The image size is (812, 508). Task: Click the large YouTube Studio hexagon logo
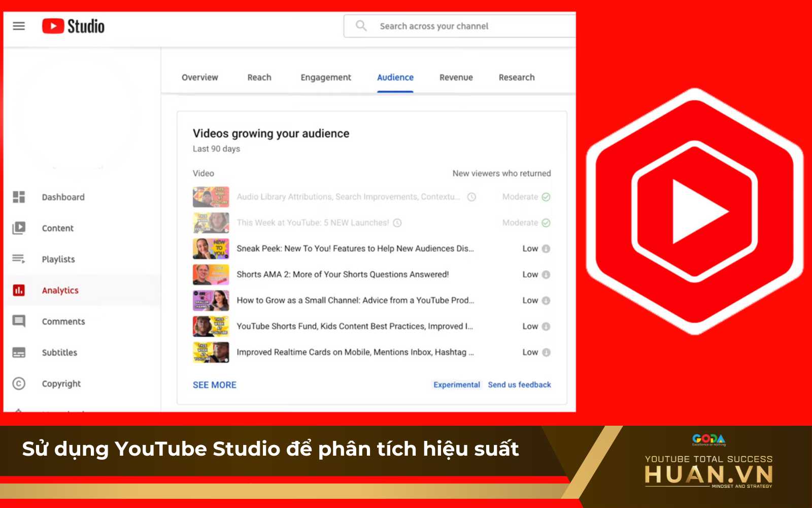695,211
